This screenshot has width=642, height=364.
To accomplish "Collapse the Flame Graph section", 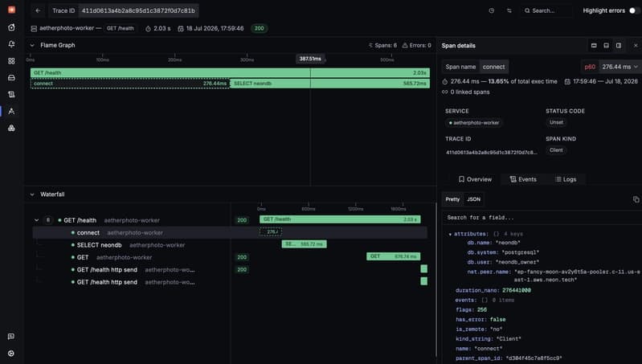I will pyautogui.click(x=32, y=46).
